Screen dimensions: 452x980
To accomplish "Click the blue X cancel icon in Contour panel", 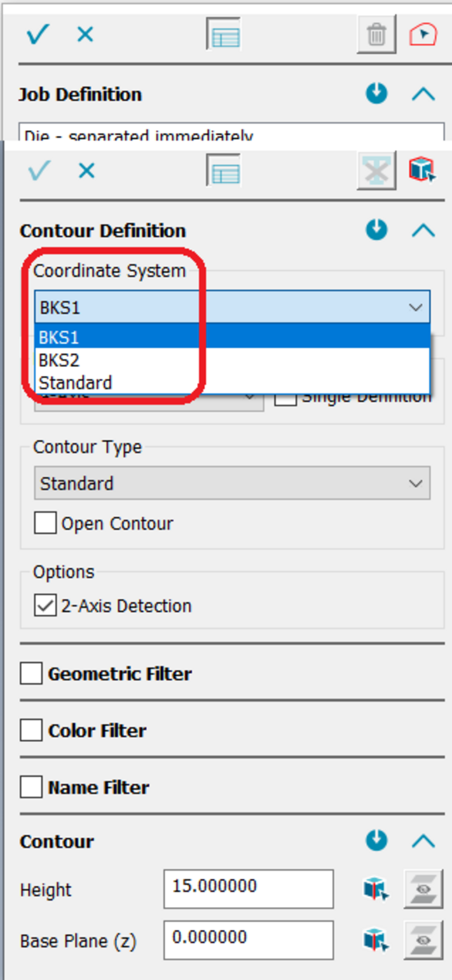I will point(86,171).
